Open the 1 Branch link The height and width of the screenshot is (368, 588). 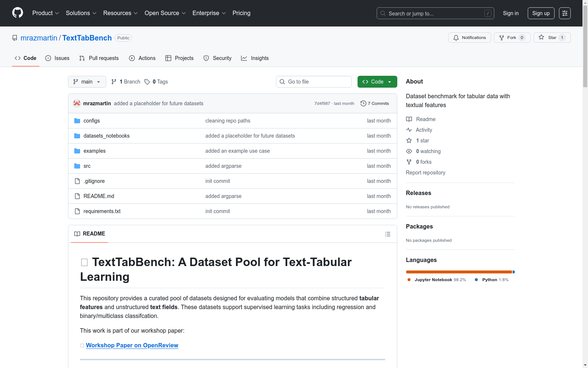(126, 82)
